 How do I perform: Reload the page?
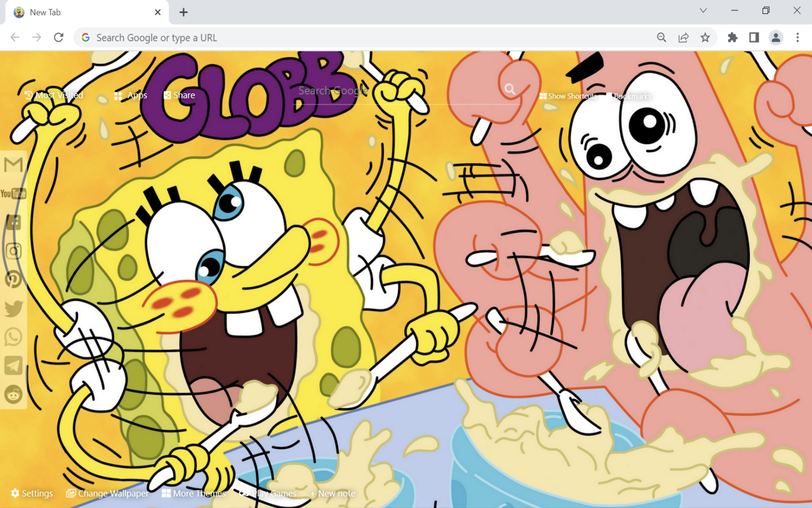[x=58, y=37]
